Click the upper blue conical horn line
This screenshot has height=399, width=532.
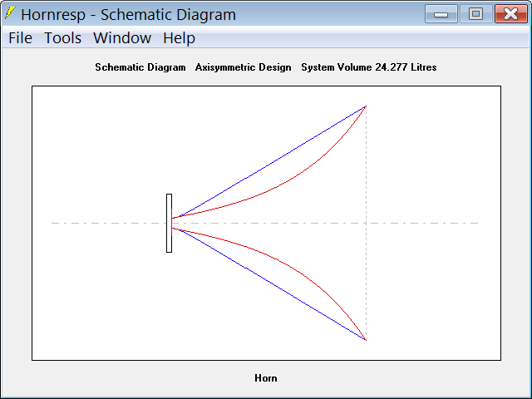272,161
